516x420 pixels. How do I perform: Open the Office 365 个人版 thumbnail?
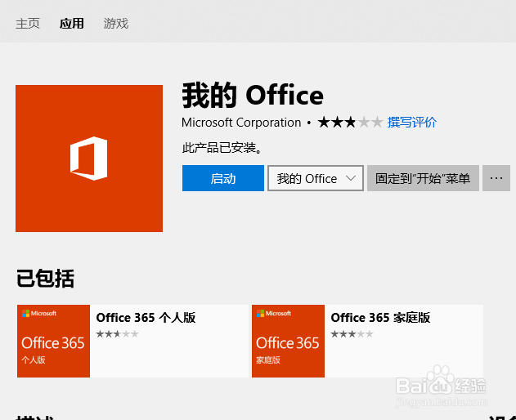[53, 341]
